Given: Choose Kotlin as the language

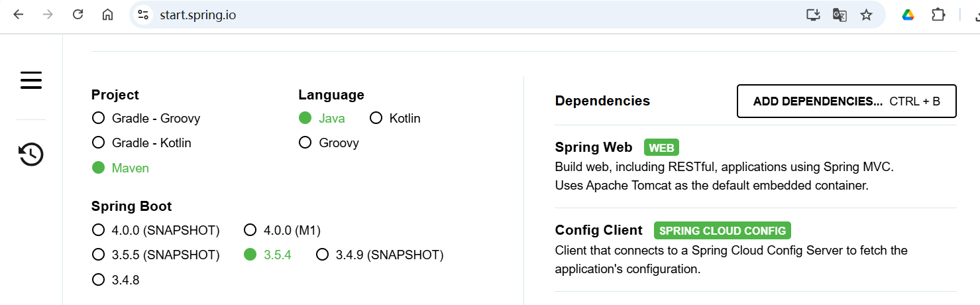Looking at the screenshot, I should 395,118.
